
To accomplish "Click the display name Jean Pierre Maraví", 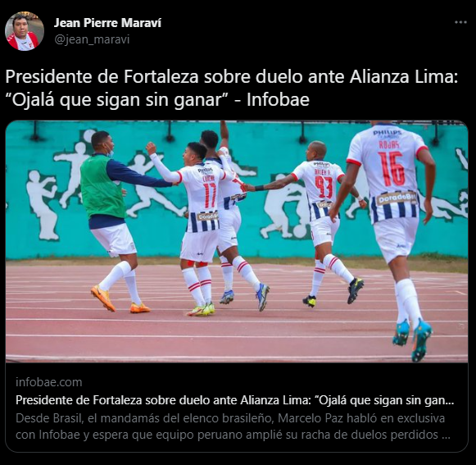I will [108, 23].
